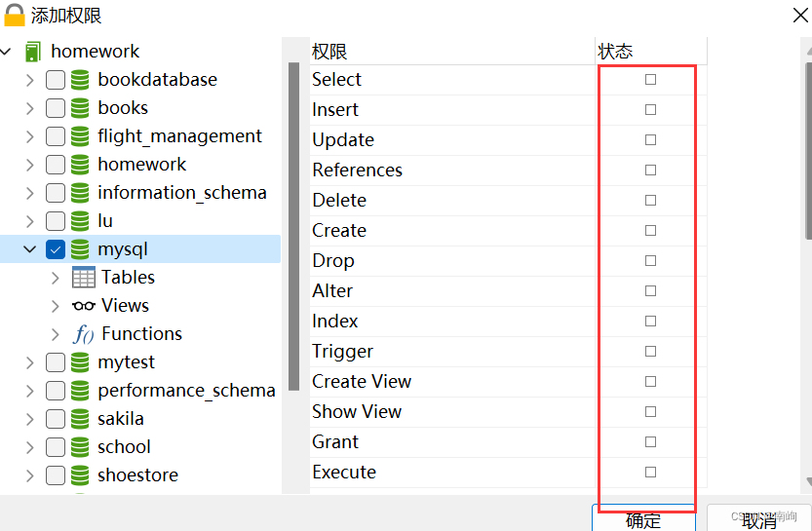Expand the bookdatabase node
This screenshot has width=812, height=531.
[30, 80]
